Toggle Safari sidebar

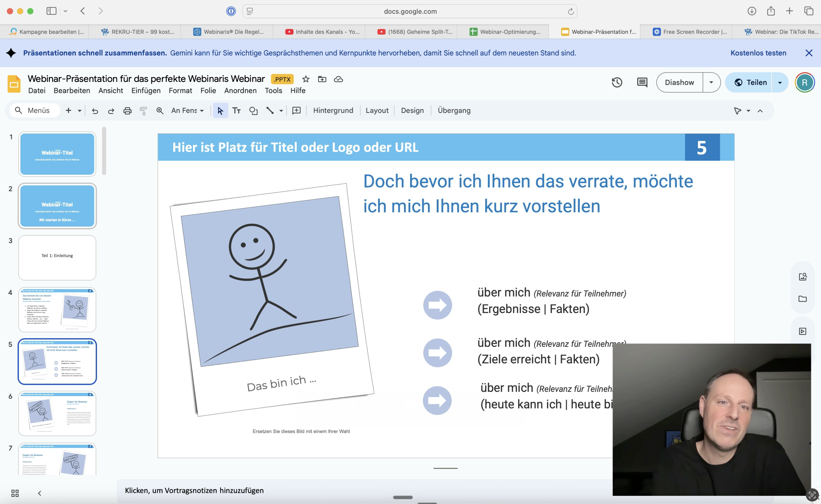(x=51, y=11)
